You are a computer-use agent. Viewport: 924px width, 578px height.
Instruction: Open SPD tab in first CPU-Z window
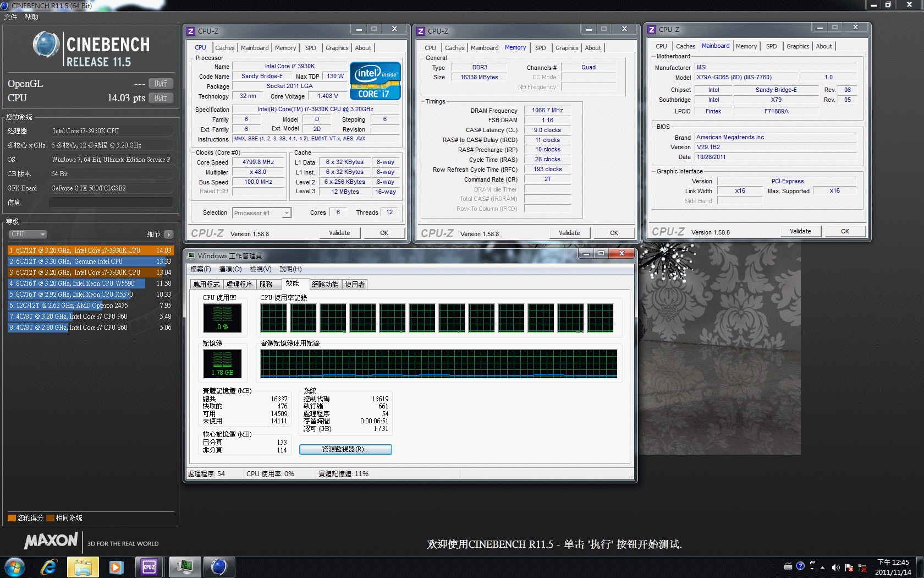[311, 48]
